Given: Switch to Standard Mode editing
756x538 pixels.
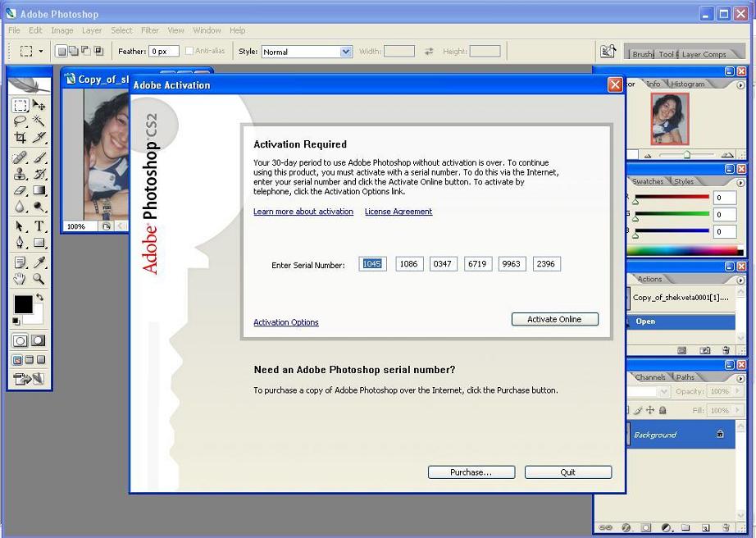Looking at the screenshot, I should pos(20,341).
